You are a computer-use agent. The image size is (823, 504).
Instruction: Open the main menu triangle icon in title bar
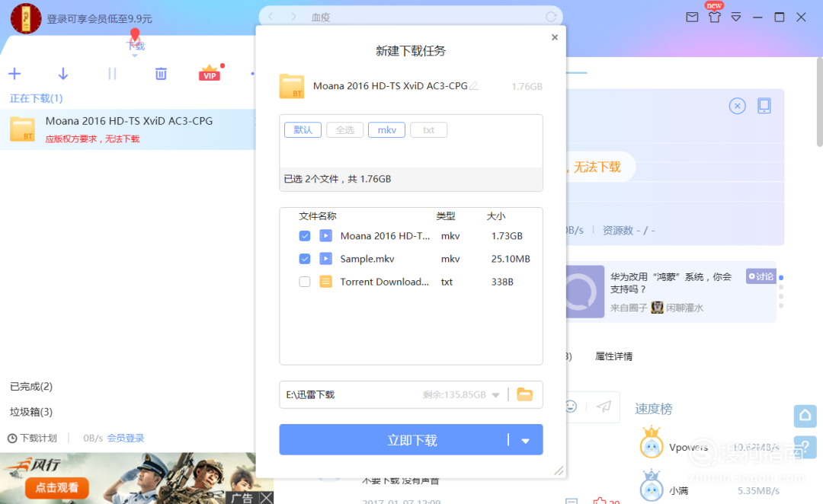click(x=736, y=18)
